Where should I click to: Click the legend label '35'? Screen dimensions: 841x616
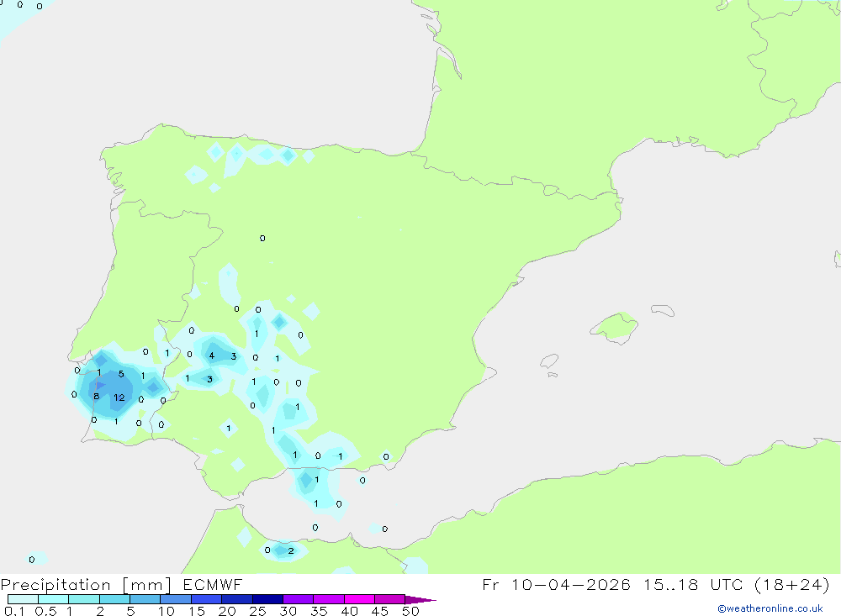[319, 611]
